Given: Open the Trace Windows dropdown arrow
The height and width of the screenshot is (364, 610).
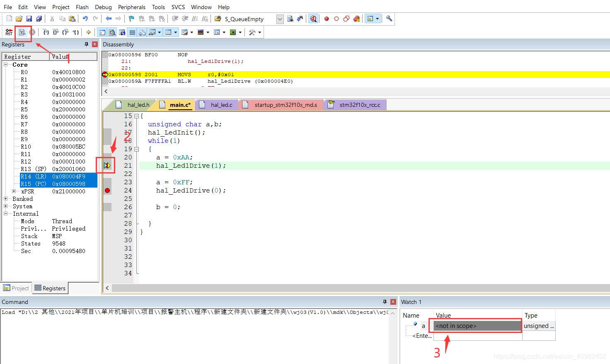Looking at the screenshot, I should 224,32.
